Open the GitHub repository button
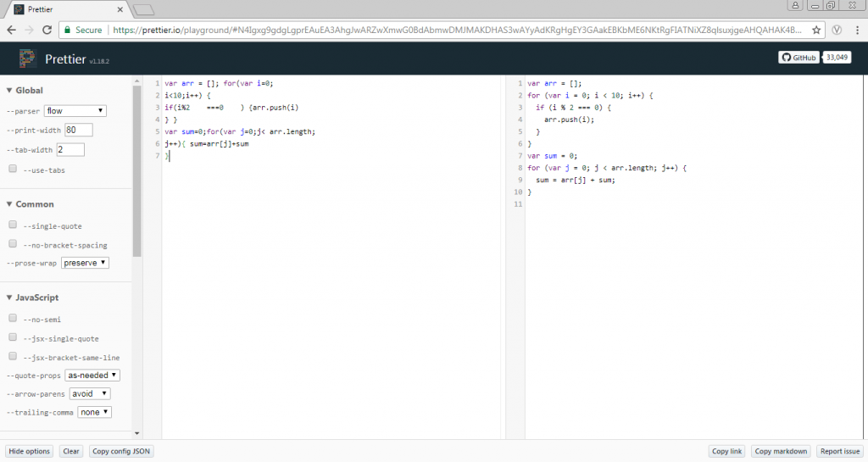Image resolution: width=868 pixels, height=462 pixels. point(800,58)
